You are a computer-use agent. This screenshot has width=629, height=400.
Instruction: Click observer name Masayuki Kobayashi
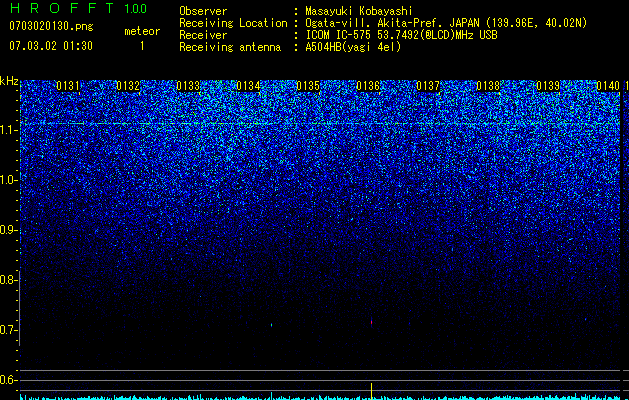point(359,11)
